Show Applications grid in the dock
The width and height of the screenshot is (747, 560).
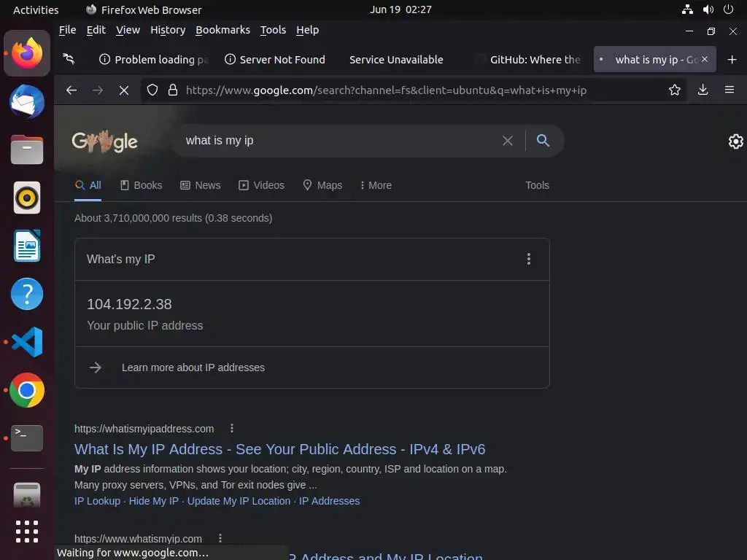[27, 532]
